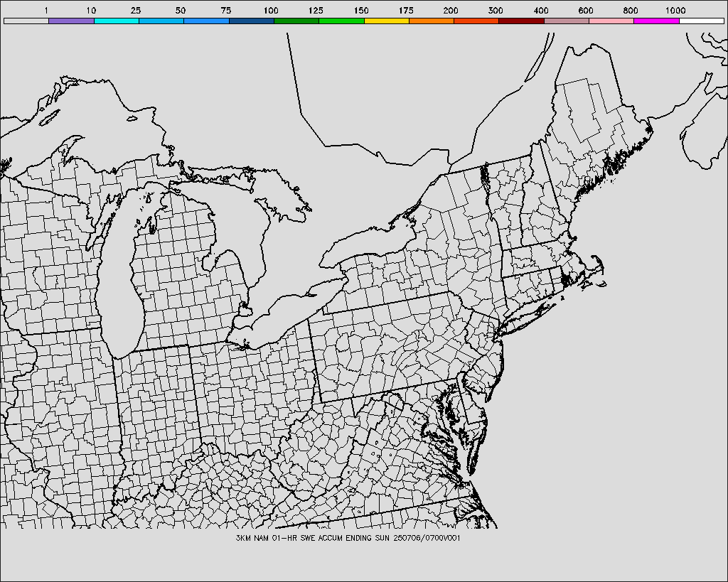Click the dusty rose segment between 400 and 600
The width and height of the screenshot is (728, 582).
(567, 21)
